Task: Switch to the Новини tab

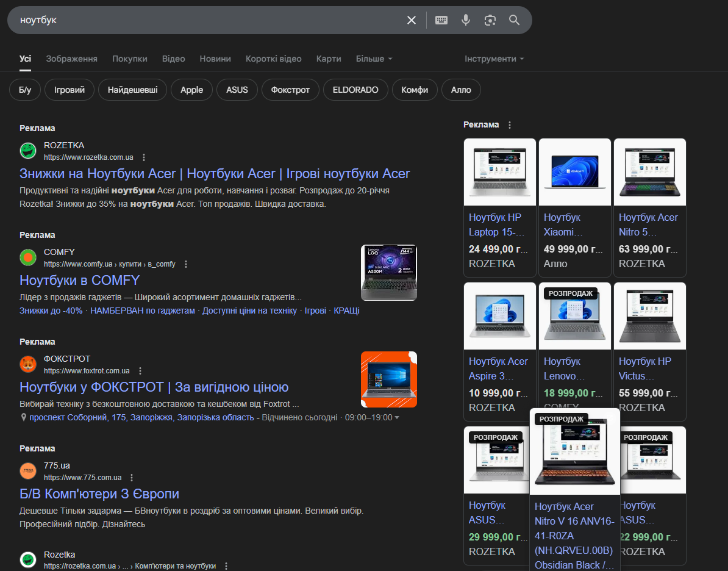Action: coord(215,59)
